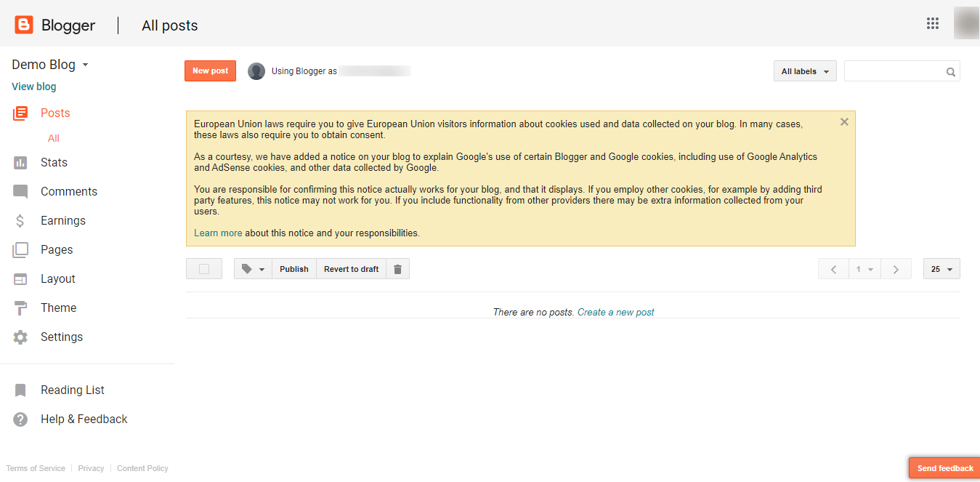Delete selected posts with trash icon

(397, 269)
